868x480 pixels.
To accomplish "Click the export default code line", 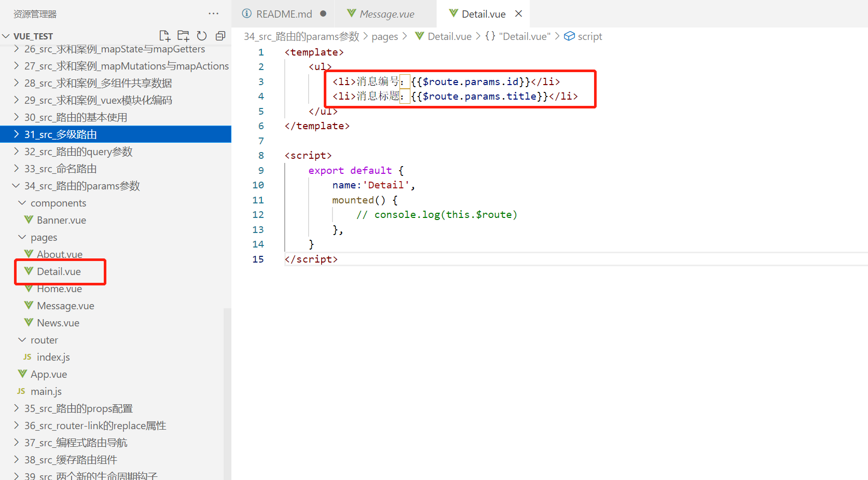I will [356, 171].
